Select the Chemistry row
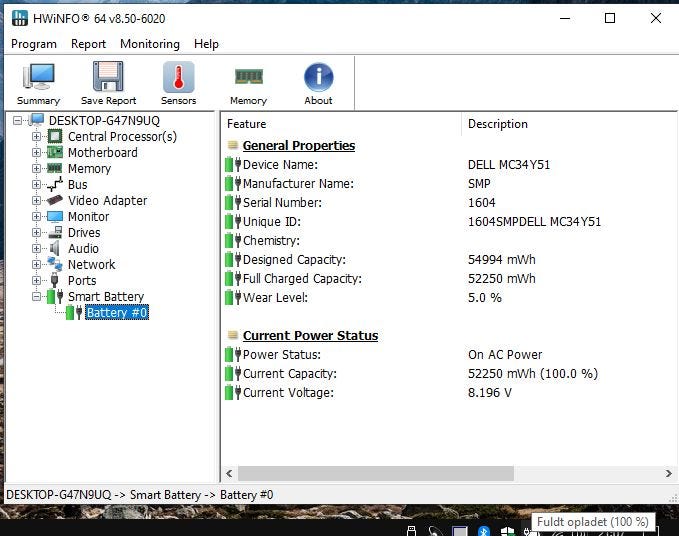Viewport: 679px width, 536px height. [449, 241]
